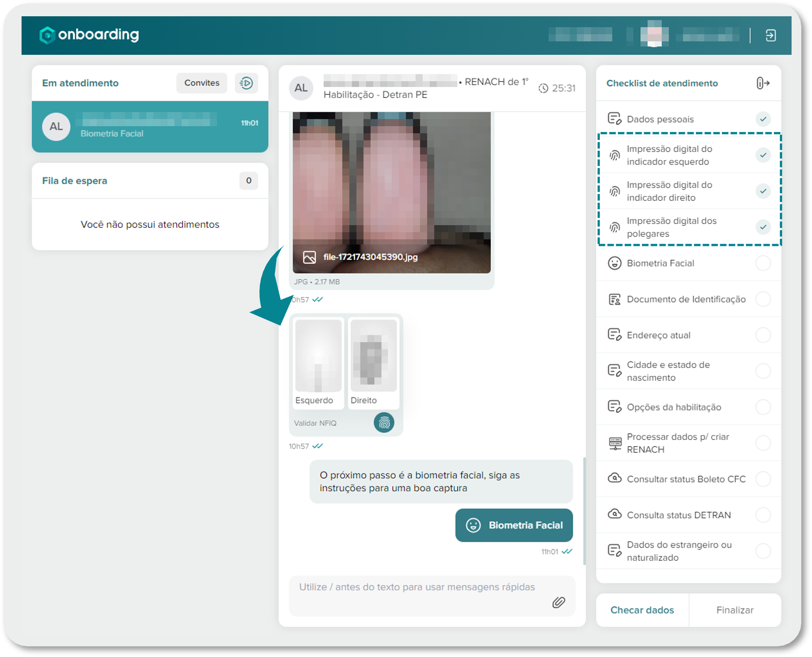Click the logout icon in the header

pyautogui.click(x=770, y=35)
